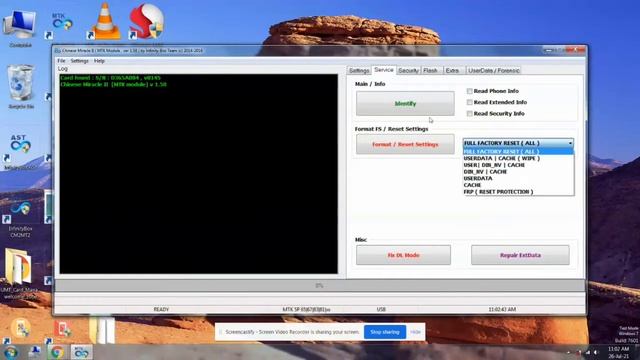640x360 pixels.
Task: Collapse the format type combo box arrow
Action: [570, 143]
